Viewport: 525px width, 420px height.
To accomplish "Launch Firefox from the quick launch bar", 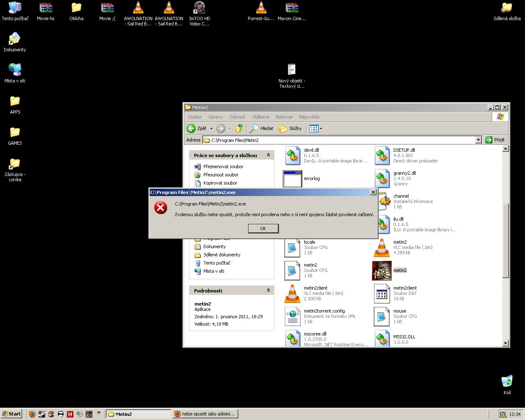I will tap(32, 414).
